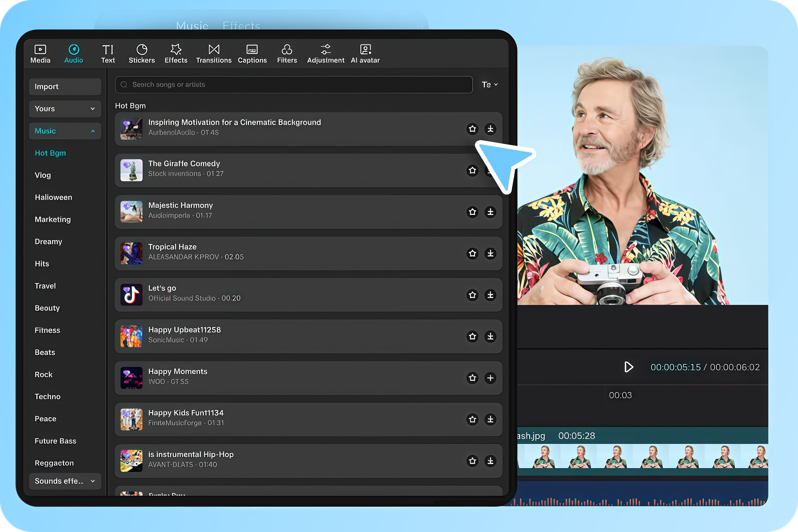
Task: Open the Captions panel icon
Action: (252, 50)
